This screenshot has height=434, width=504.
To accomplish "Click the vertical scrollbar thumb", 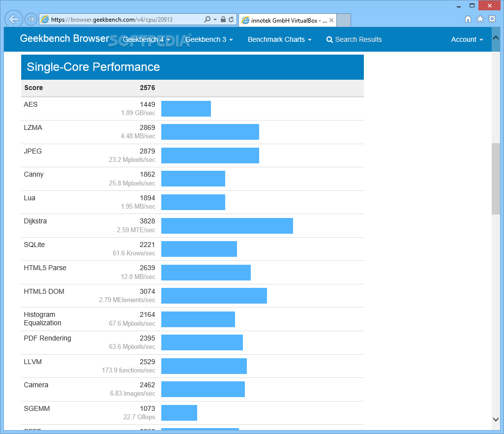I will coord(496,179).
